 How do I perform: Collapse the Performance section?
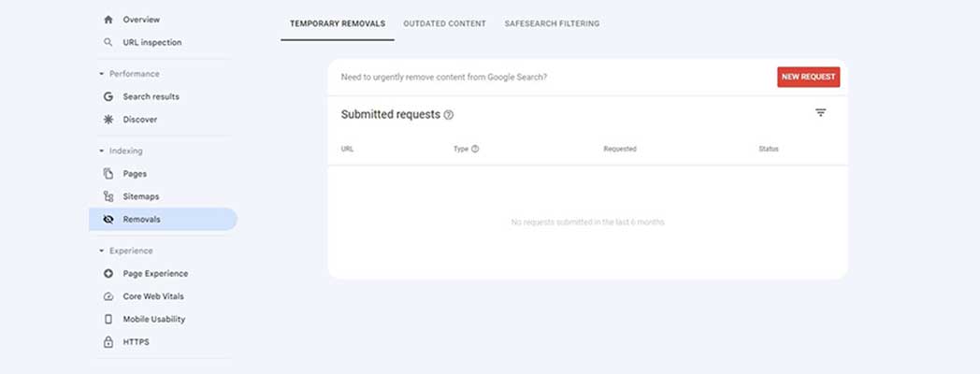(x=101, y=74)
